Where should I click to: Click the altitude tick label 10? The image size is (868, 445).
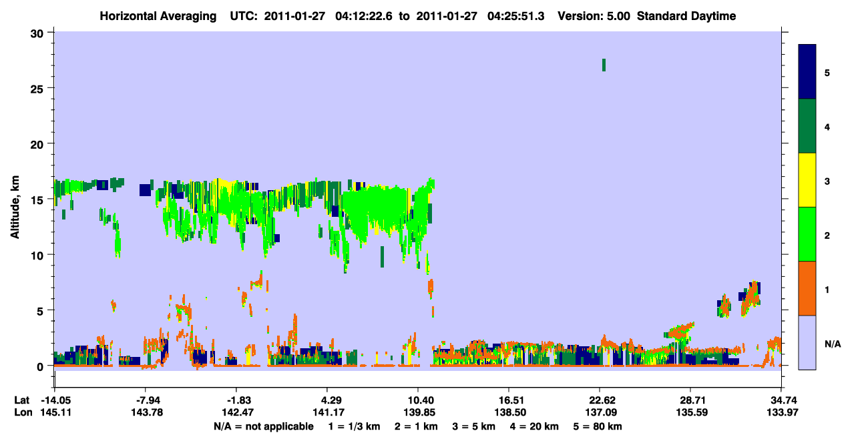(39, 255)
